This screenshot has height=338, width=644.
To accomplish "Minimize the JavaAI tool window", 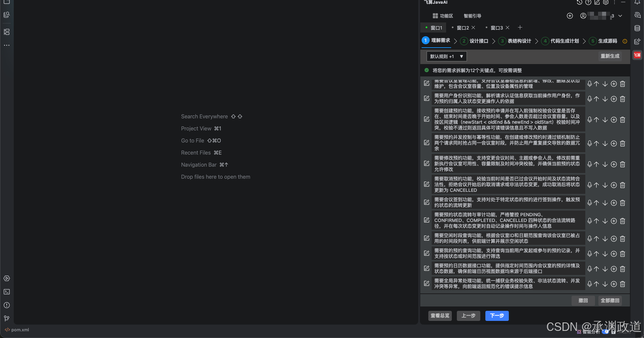I will 623,3.
